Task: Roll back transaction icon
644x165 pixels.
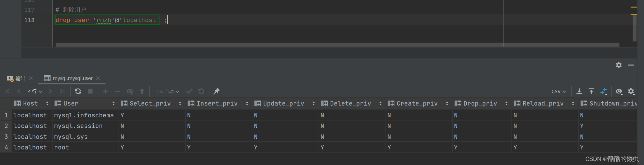Action: 201,91
